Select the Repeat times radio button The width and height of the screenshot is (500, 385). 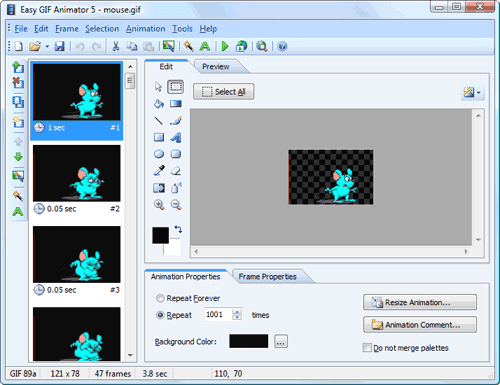[x=160, y=315]
